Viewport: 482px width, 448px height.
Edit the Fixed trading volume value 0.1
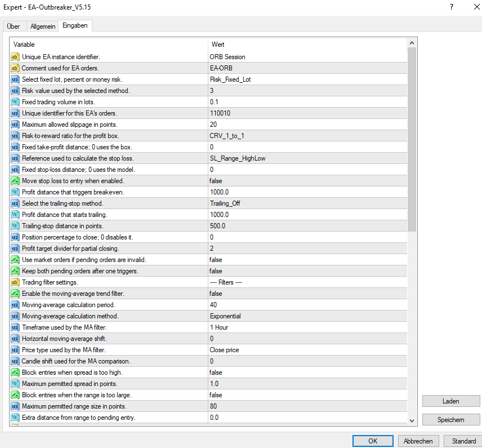tap(307, 102)
